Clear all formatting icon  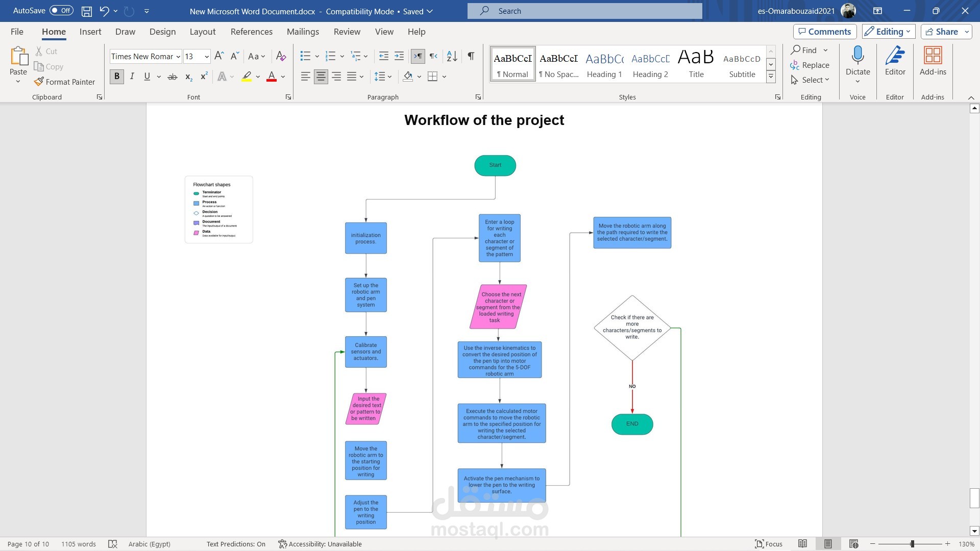[x=281, y=56]
